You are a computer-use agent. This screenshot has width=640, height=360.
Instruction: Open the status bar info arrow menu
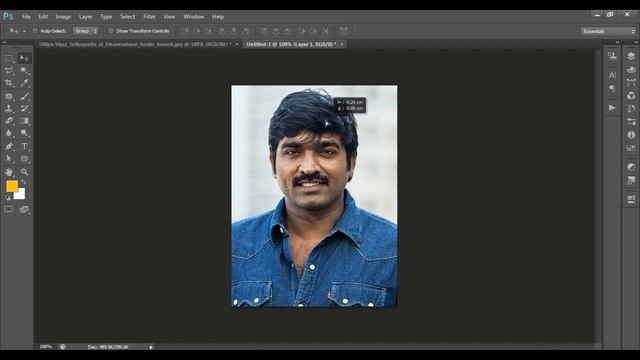pos(151,347)
